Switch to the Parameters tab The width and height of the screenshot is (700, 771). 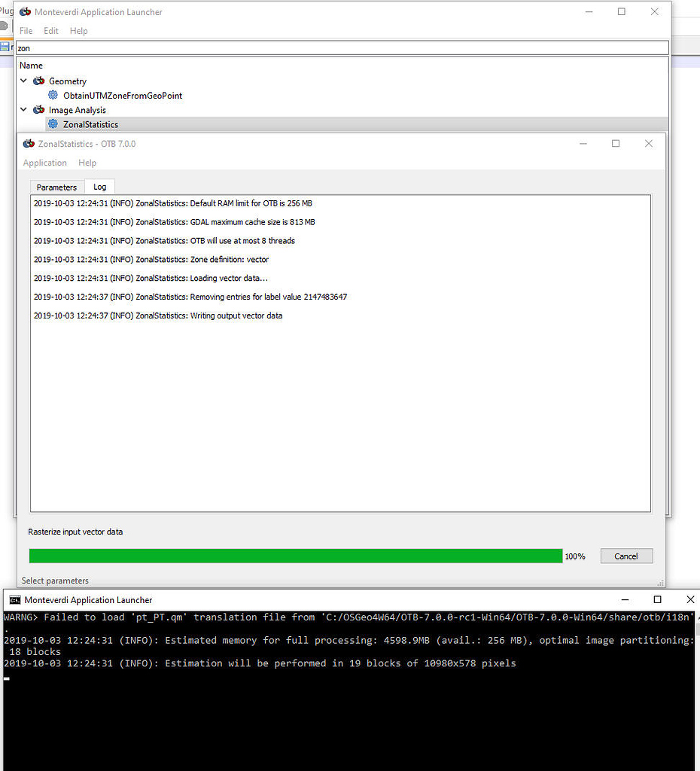click(x=56, y=187)
